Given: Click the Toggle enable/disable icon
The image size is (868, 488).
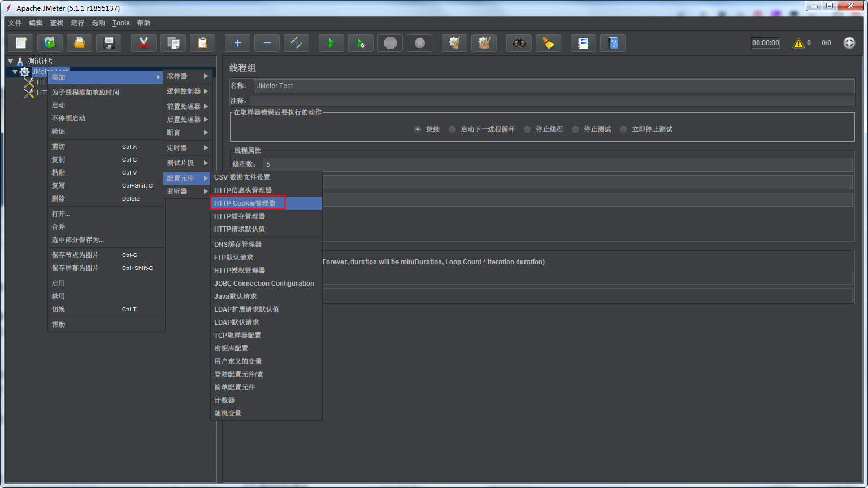Looking at the screenshot, I should [297, 43].
